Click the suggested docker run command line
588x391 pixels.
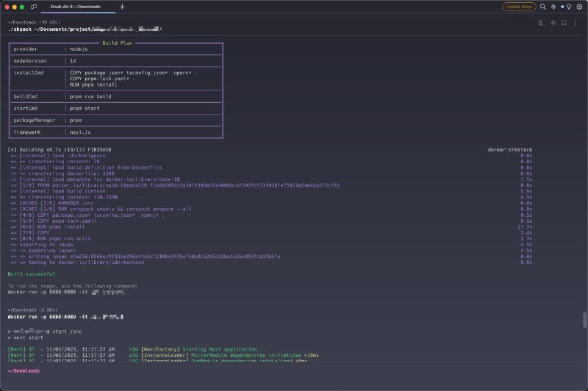click(x=65, y=292)
